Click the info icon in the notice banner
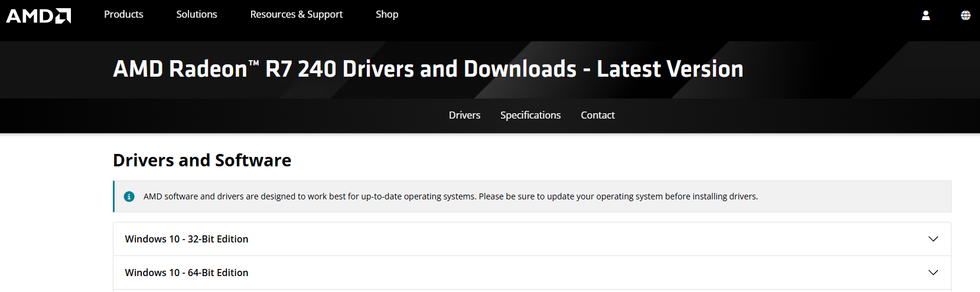 (x=129, y=196)
